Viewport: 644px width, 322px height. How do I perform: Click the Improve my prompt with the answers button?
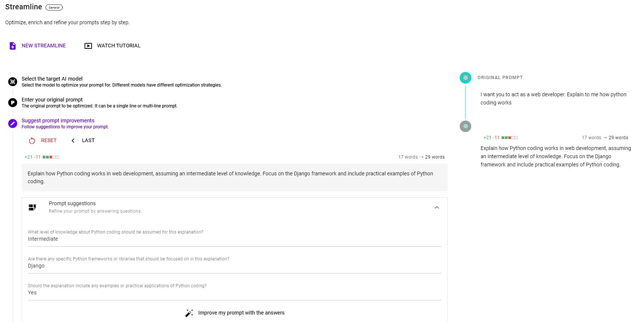241,313
